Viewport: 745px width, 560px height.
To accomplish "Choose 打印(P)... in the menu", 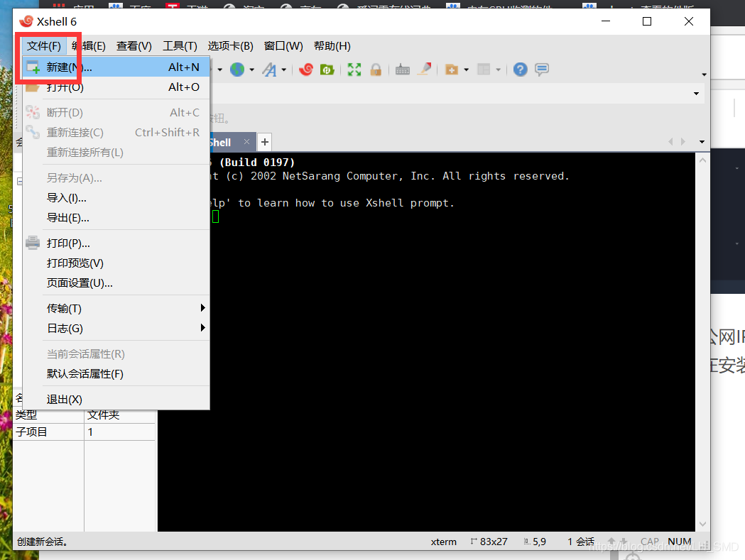I will coord(116,243).
